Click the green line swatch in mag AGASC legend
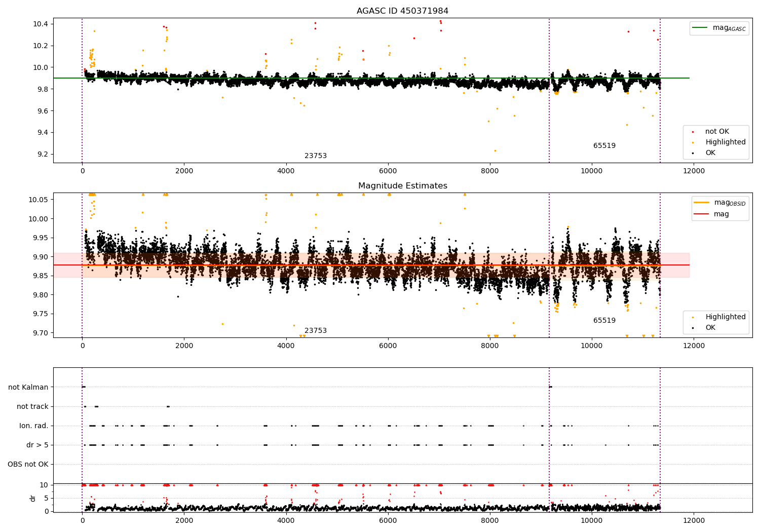Image resolution: width=760 pixels, height=532 pixels. (x=700, y=28)
